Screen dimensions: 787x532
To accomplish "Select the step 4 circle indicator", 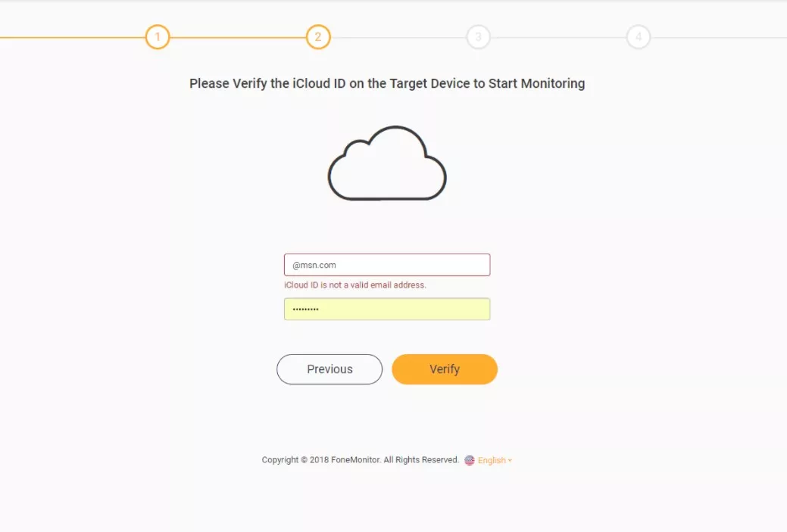I will (x=639, y=37).
